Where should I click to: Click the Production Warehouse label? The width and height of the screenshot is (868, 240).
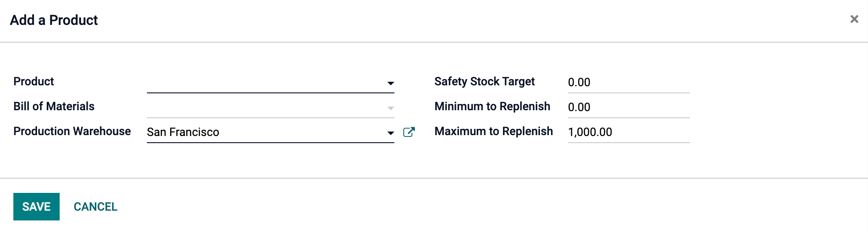coord(72,132)
